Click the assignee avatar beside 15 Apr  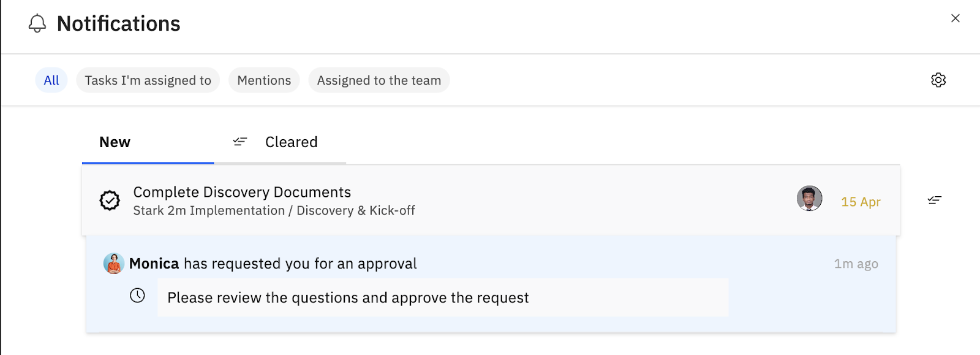(x=809, y=199)
